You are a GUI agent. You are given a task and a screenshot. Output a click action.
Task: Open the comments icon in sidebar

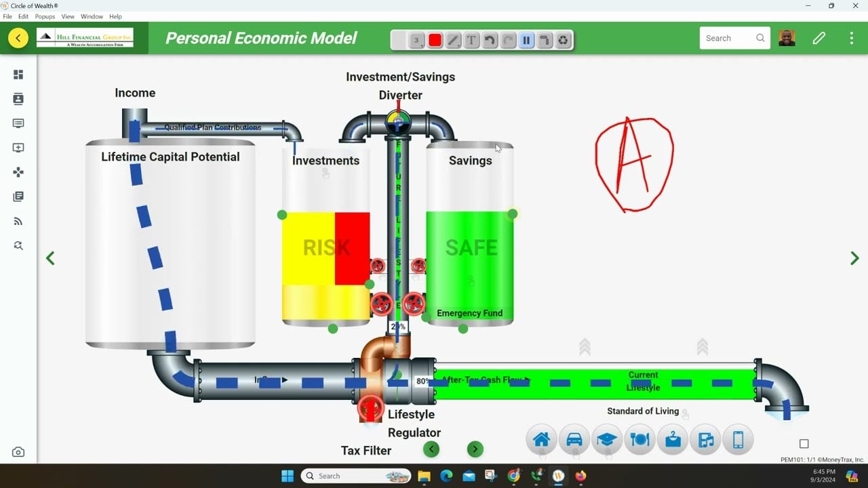click(x=18, y=123)
